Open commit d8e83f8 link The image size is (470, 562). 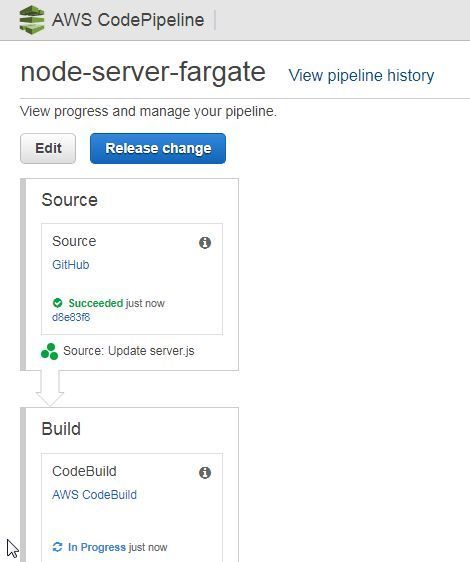(x=71, y=317)
